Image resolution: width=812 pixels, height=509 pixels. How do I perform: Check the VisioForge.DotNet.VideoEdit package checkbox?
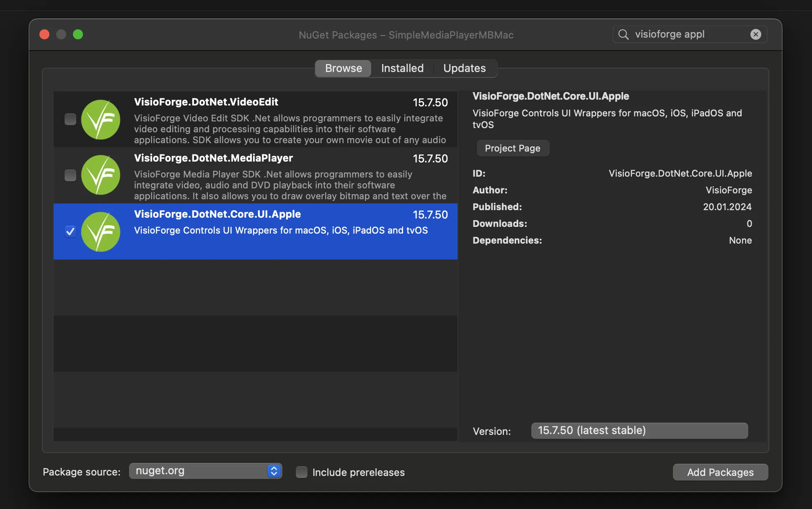70,119
